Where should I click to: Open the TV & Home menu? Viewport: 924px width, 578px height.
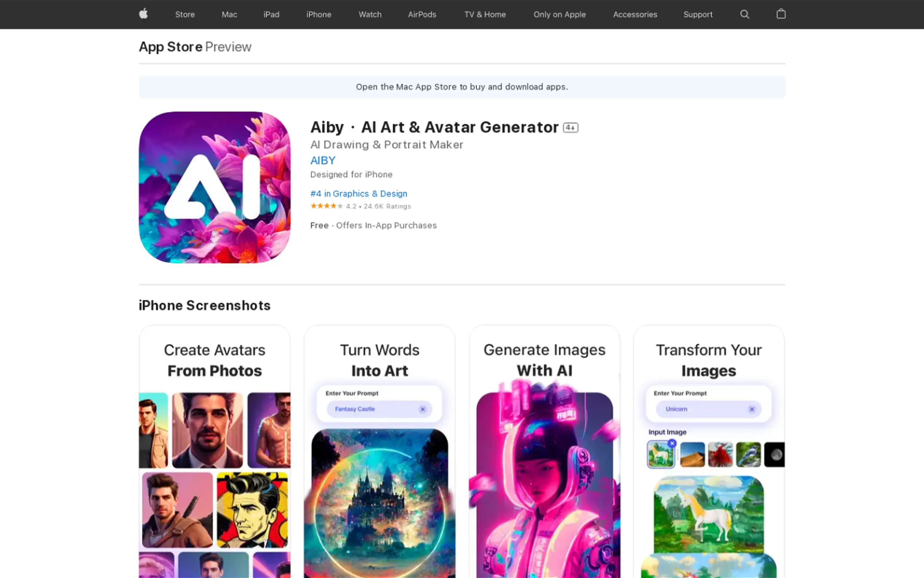coord(485,15)
